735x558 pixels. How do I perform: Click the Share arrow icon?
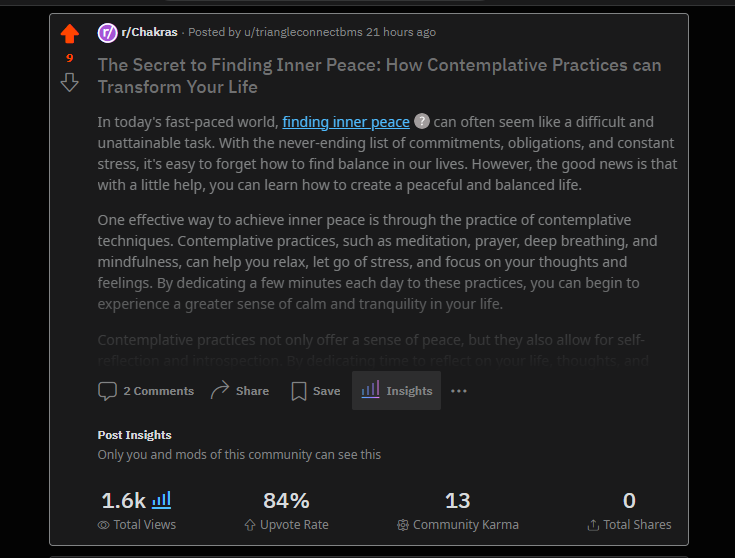220,391
